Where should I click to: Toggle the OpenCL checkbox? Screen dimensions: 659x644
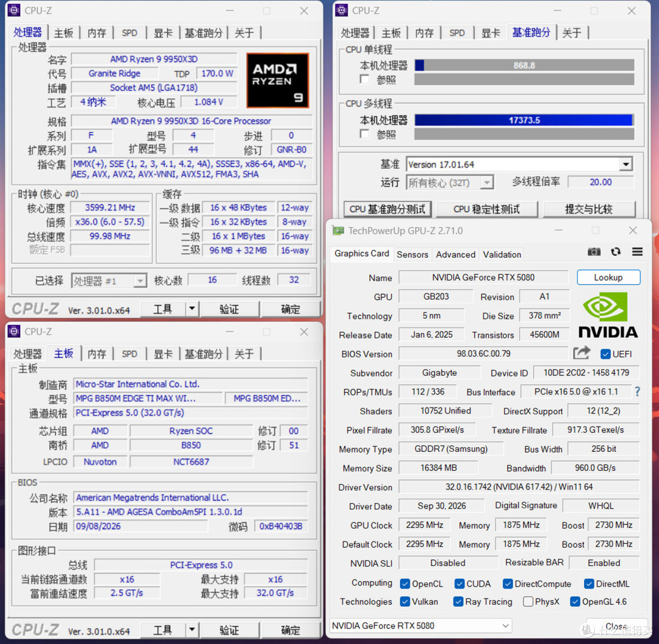405,584
